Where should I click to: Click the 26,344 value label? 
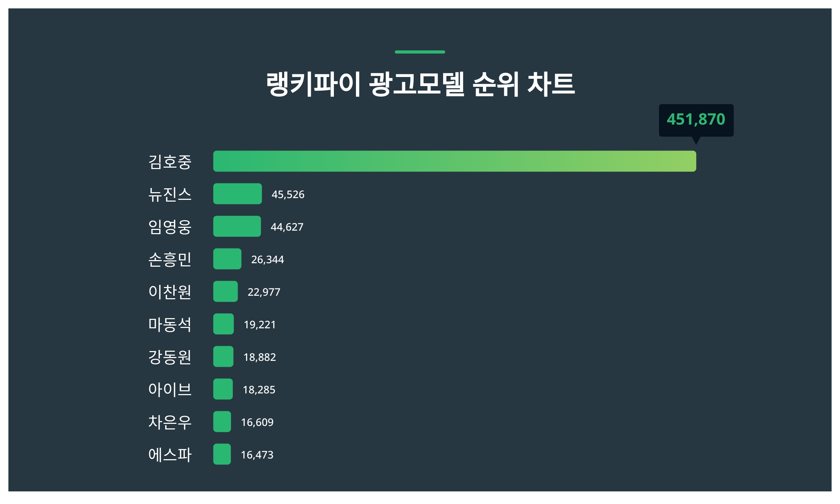[267, 260]
